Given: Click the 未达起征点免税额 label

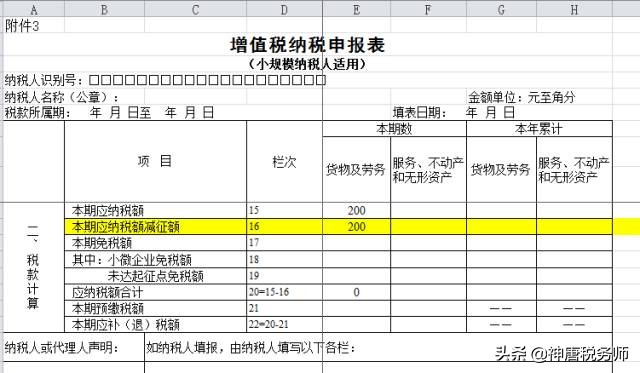Looking at the screenshot, I should 156,276.
